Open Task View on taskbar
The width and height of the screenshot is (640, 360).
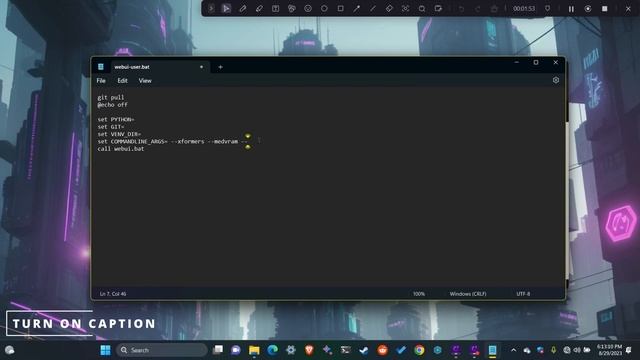218,350
